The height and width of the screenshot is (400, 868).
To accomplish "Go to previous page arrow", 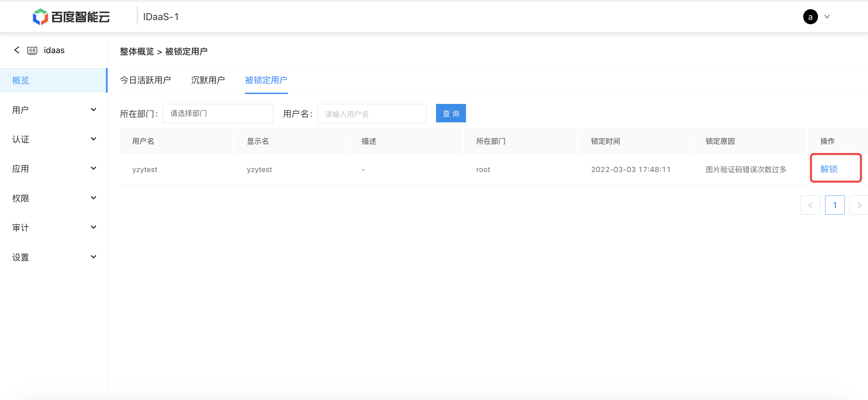I will [810, 205].
